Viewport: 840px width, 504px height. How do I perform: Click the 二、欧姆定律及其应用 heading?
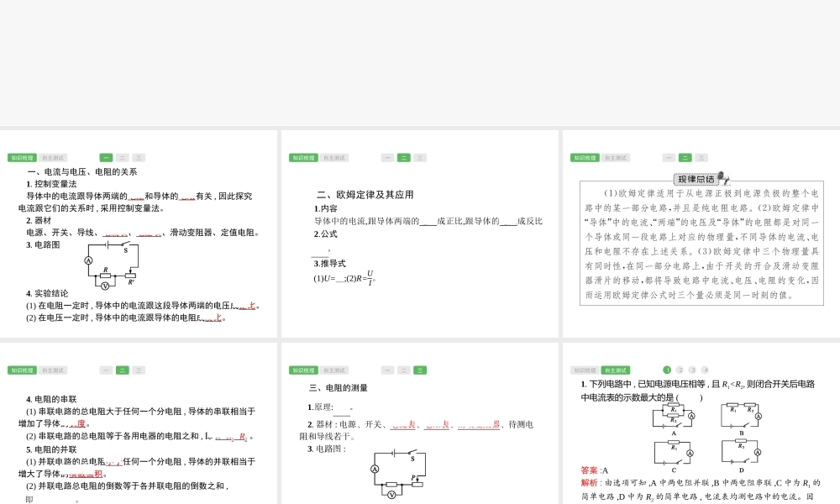tap(365, 194)
